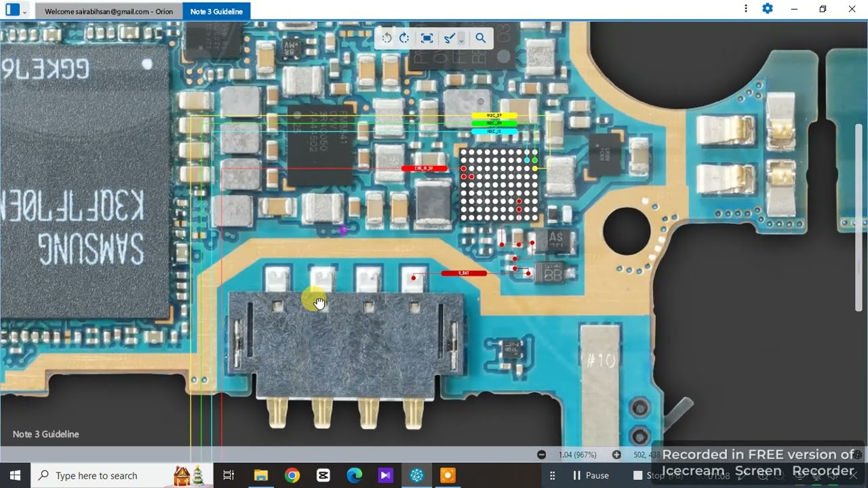This screenshot has height=488, width=868.
Task: Click the red CHG_IN_5V signal label
Action: coord(425,168)
